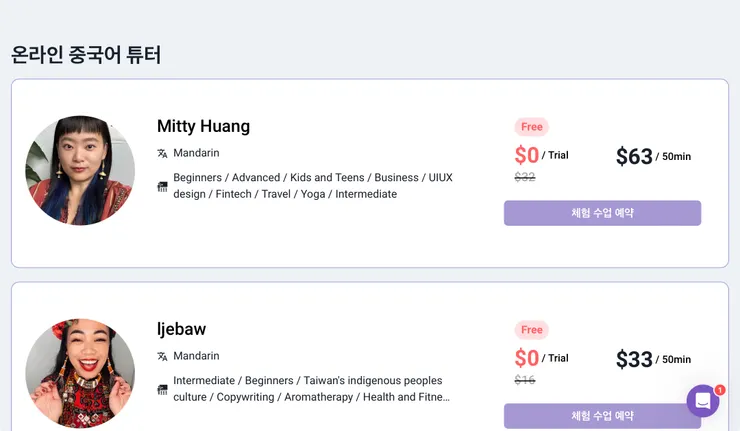Click the language icon beside Mitty Huang's Mandarin
Image resolution: width=740 pixels, height=431 pixels.
[162, 153]
